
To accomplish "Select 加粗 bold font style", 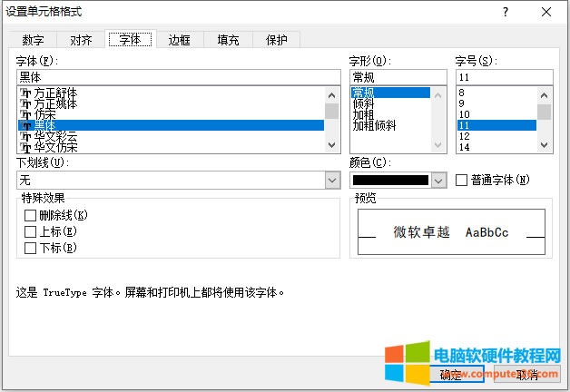I will click(x=363, y=114).
